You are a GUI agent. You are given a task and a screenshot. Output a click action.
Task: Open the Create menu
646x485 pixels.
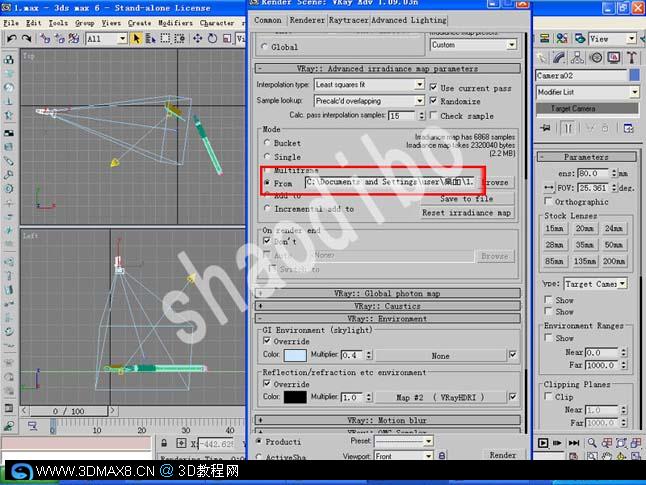139,23
